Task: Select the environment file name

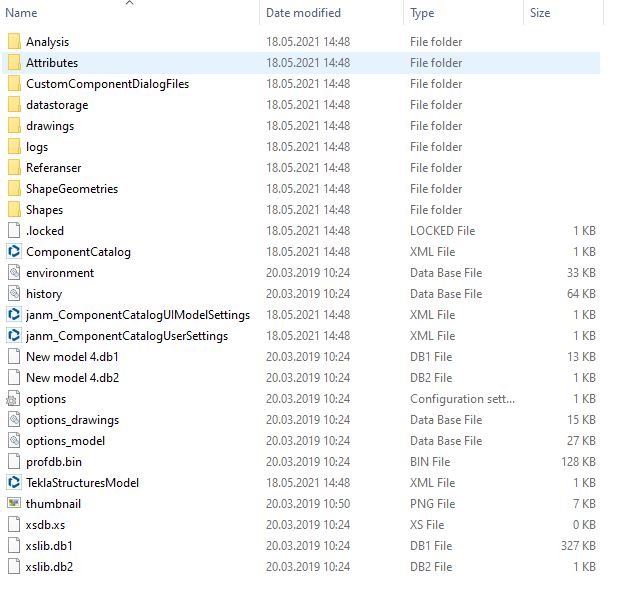Action: click(x=60, y=273)
